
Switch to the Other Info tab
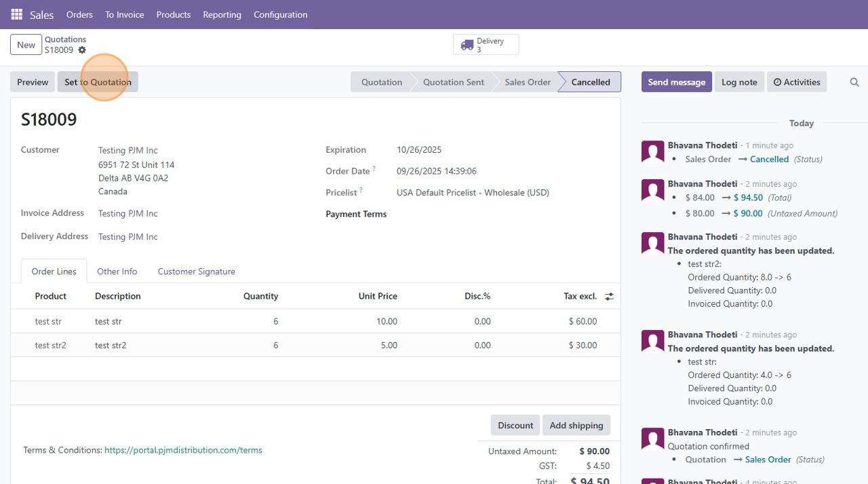tap(117, 272)
